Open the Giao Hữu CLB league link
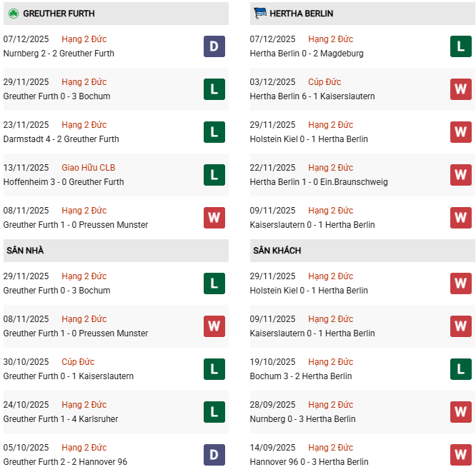 point(89,168)
